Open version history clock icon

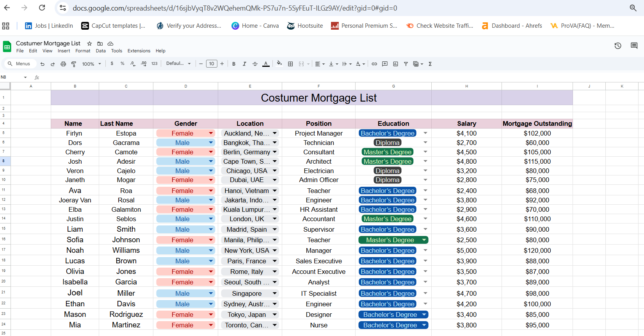[x=618, y=46]
